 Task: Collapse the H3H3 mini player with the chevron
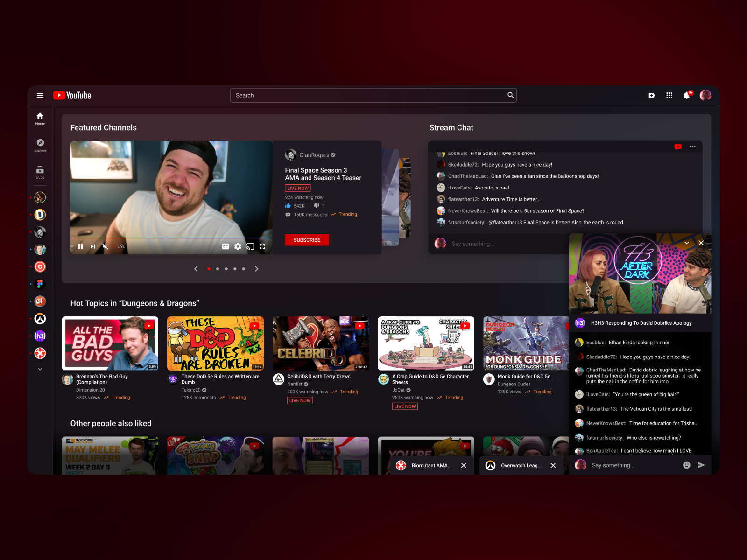point(686,243)
